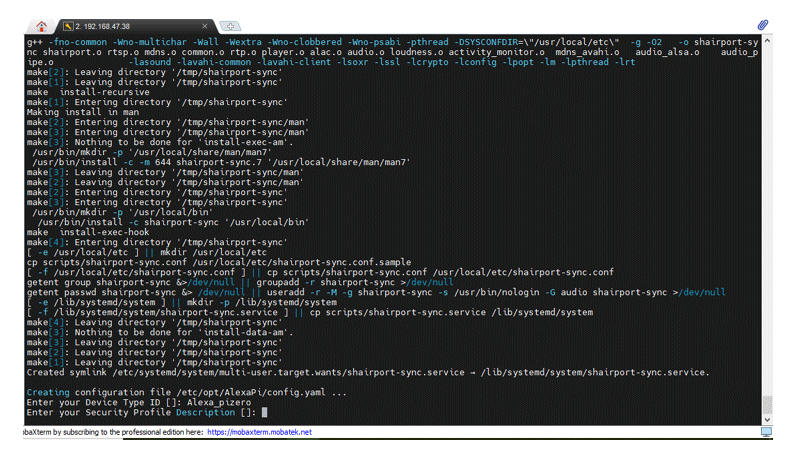Click the paperclip attachment icon
This screenshot has width=796, height=449.
[x=762, y=24]
